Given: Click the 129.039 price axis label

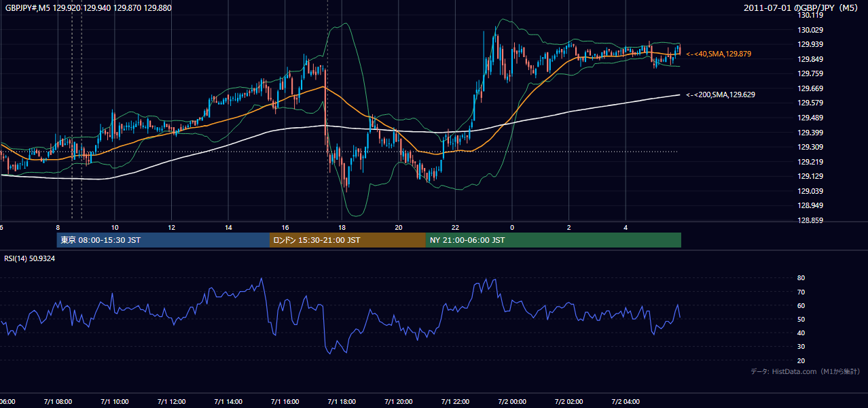Looking at the screenshot, I should (x=810, y=191).
